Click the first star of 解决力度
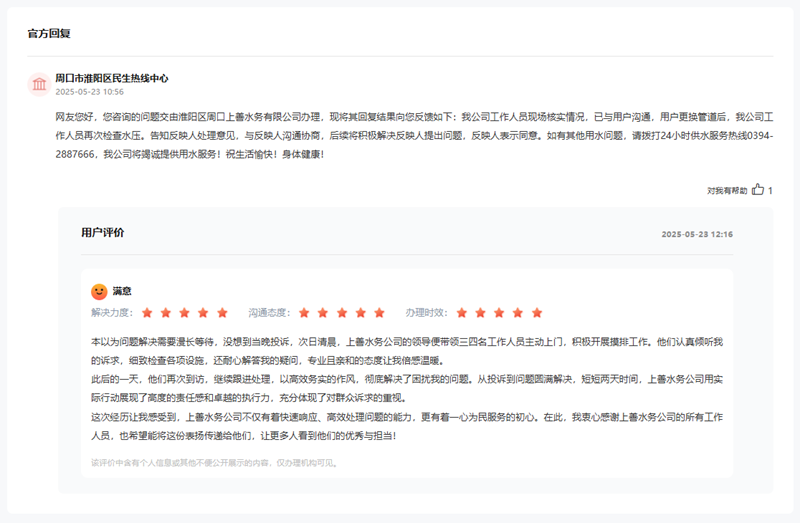This screenshot has width=800, height=523. pyautogui.click(x=147, y=312)
